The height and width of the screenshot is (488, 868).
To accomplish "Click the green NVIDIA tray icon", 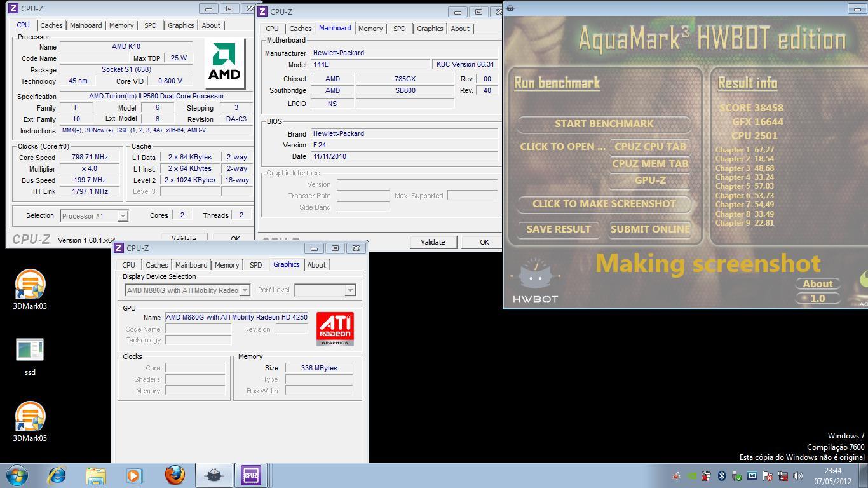I will tap(691, 475).
